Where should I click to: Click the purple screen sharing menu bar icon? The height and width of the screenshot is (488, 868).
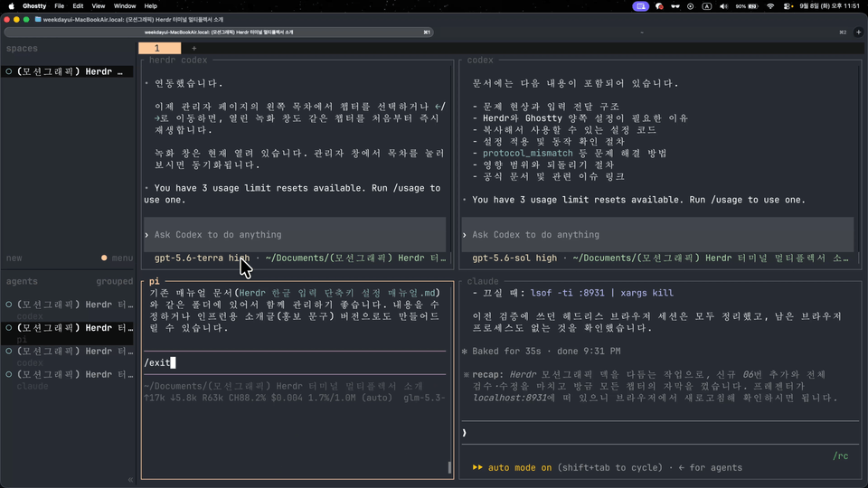pyautogui.click(x=640, y=6)
